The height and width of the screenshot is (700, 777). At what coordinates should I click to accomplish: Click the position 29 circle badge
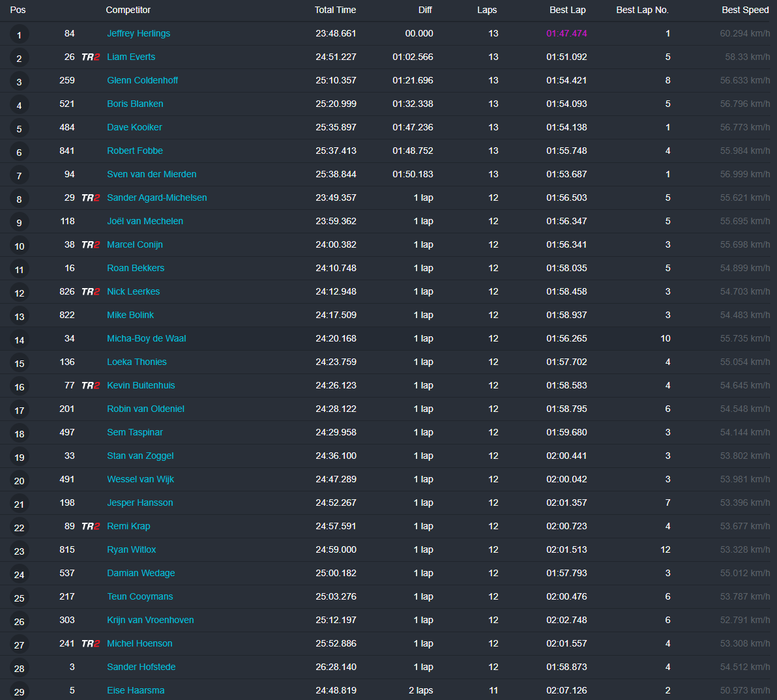click(19, 692)
